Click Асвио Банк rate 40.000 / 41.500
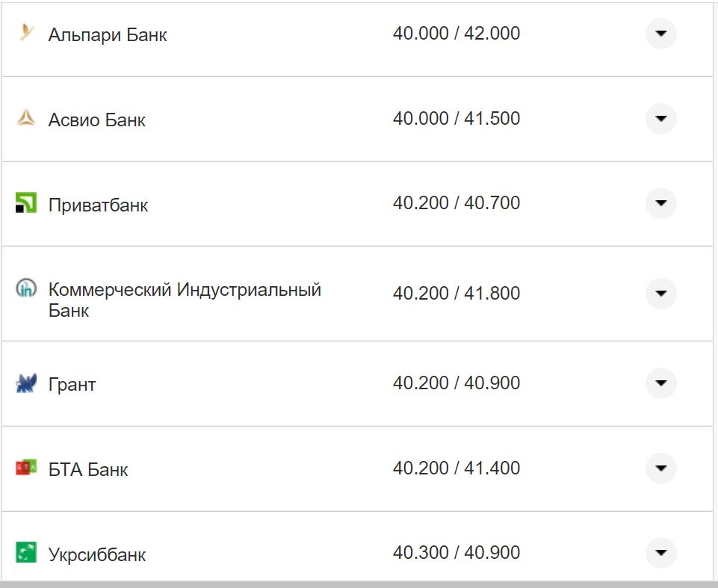 [457, 119]
